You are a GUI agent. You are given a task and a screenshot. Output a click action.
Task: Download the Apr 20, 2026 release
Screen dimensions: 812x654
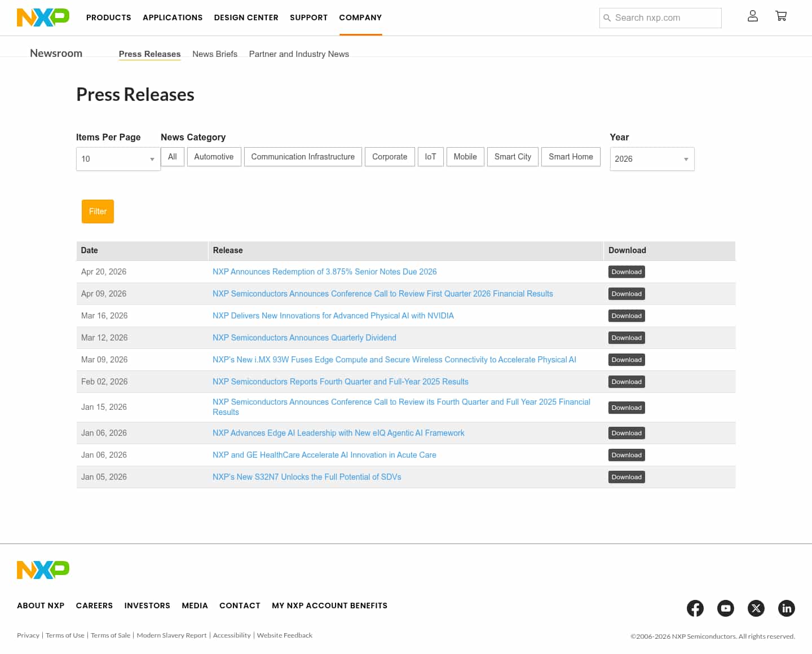(626, 272)
